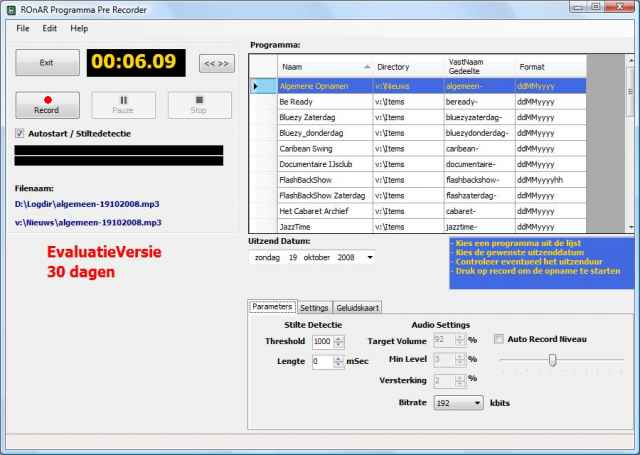Click the month oktober in date field
This screenshot has height=455, width=640.
tap(317, 257)
